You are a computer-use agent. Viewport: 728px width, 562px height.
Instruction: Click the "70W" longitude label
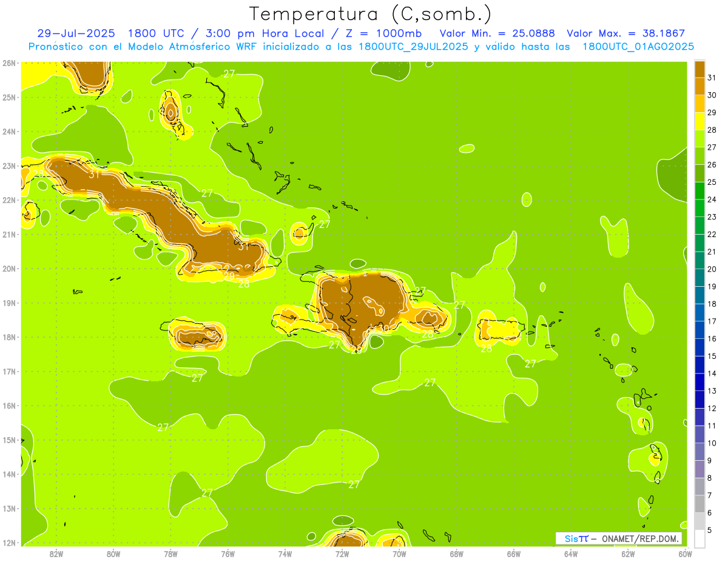coord(399,554)
